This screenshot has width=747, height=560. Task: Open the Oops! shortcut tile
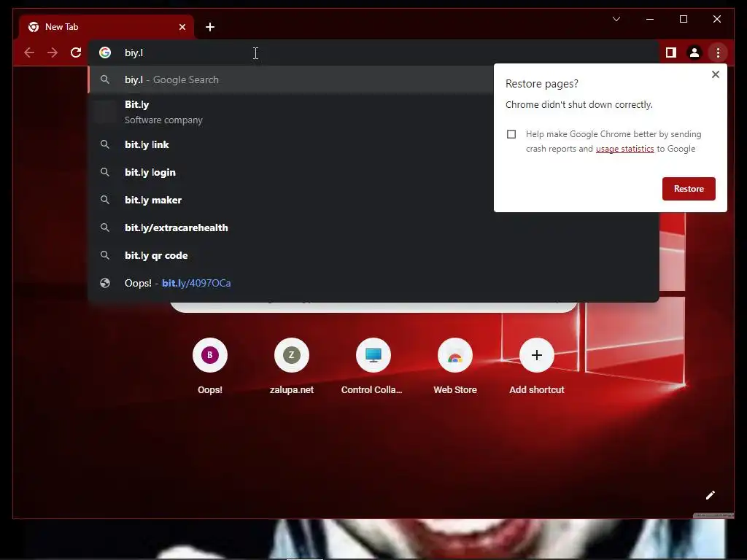[x=209, y=366]
